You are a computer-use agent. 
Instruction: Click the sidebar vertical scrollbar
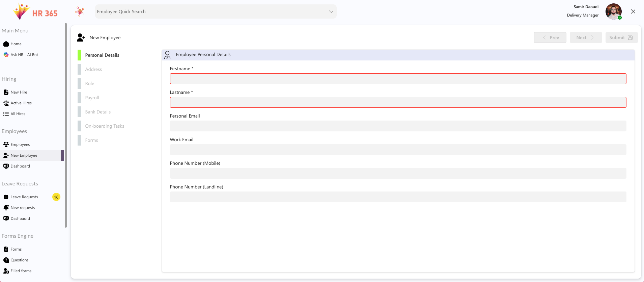[x=66, y=125]
